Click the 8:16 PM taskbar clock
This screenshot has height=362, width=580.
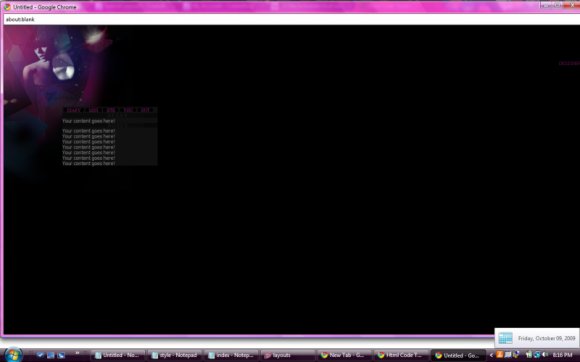pos(562,355)
